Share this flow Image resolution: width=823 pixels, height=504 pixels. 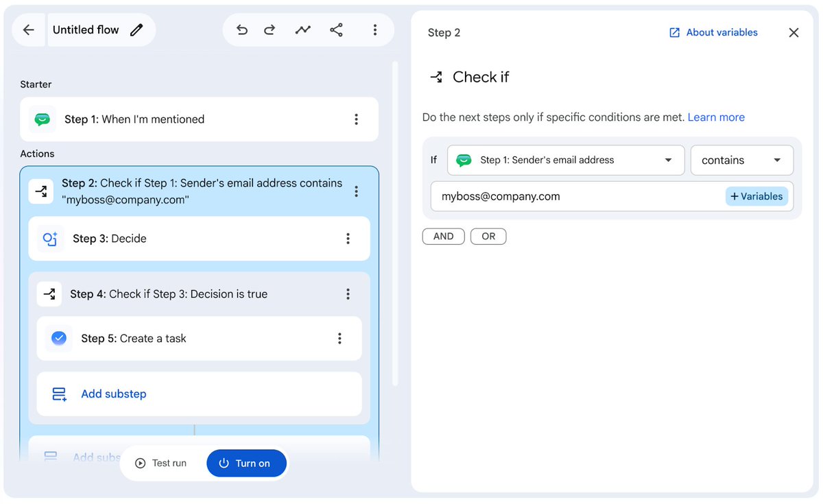click(336, 30)
